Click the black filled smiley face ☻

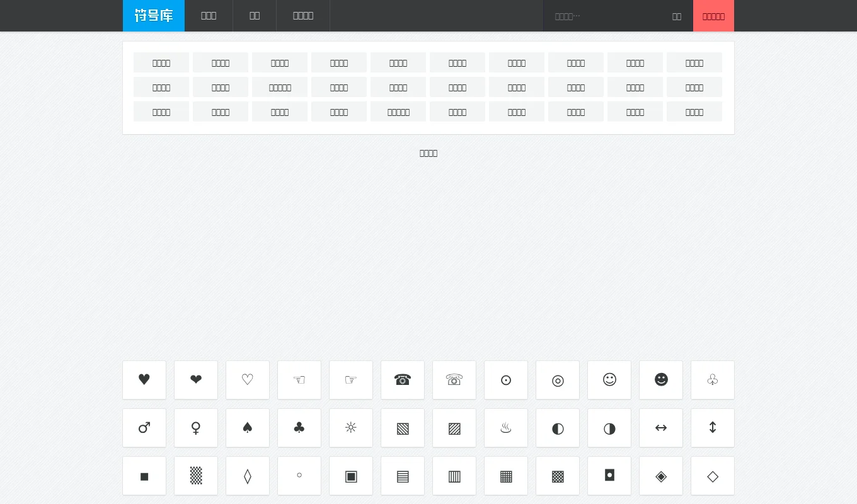click(661, 380)
